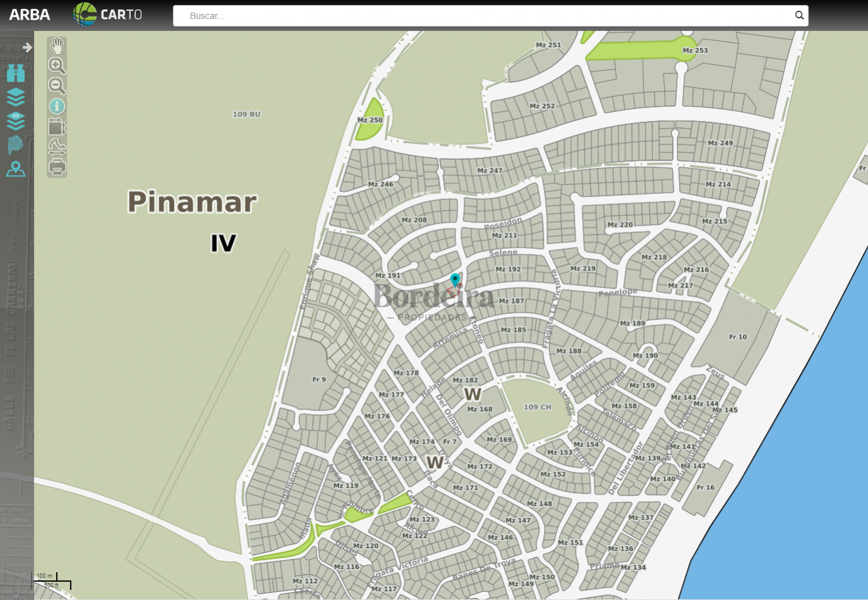This screenshot has width=868, height=600.
Task: Click the teal pin marker on map
Action: 455,279
